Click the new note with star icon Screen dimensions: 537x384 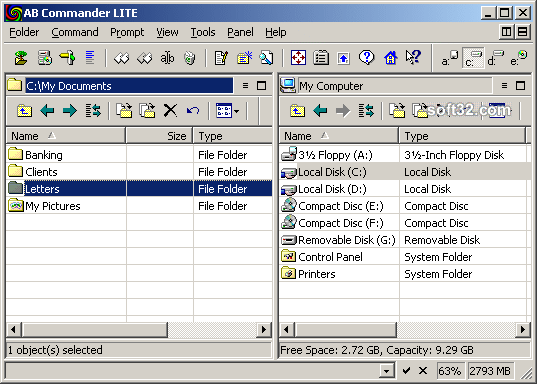[244, 58]
